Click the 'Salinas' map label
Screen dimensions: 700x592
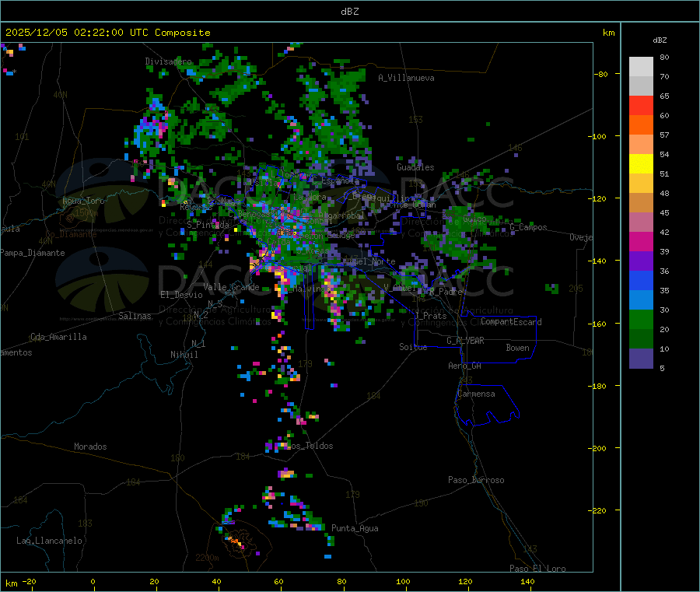135,316
